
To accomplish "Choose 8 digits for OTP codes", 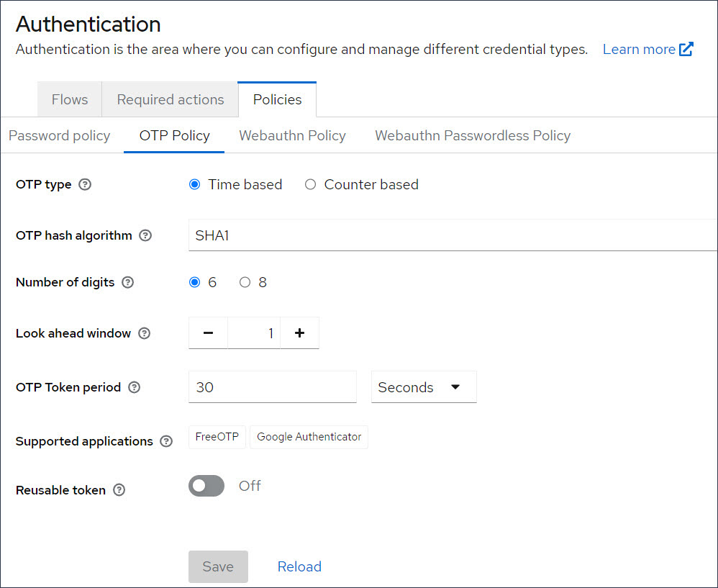I will point(245,282).
